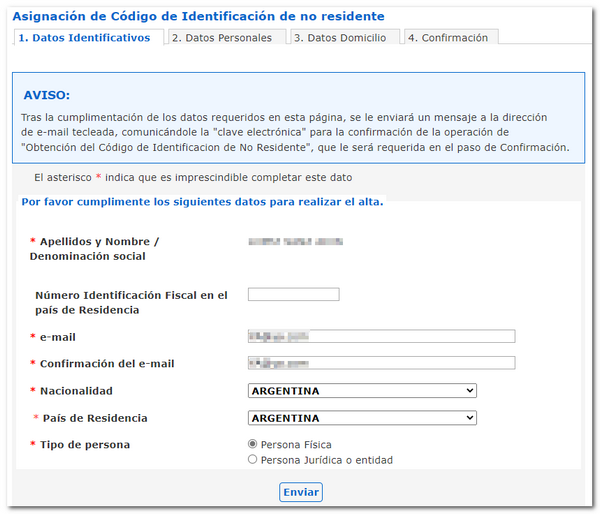The height and width of the screenshot is (514, 600).
Task: Focus the e-mail text field
Action: click(380, 336)
